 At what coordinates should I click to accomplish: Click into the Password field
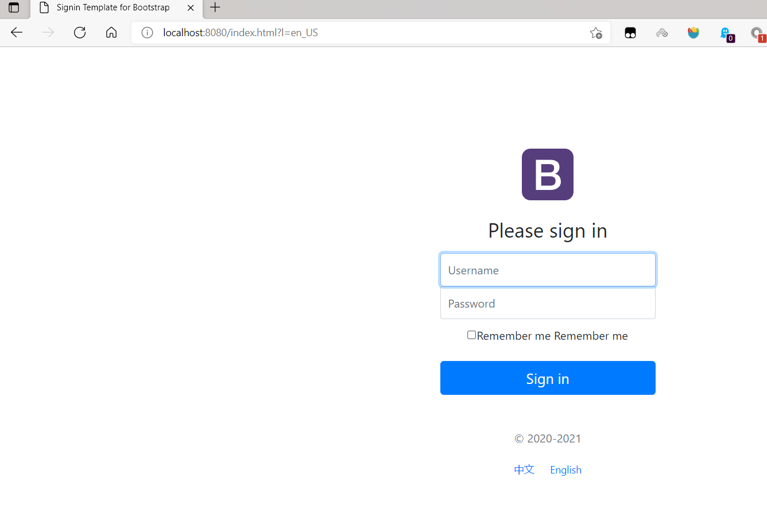click(548, 304)
